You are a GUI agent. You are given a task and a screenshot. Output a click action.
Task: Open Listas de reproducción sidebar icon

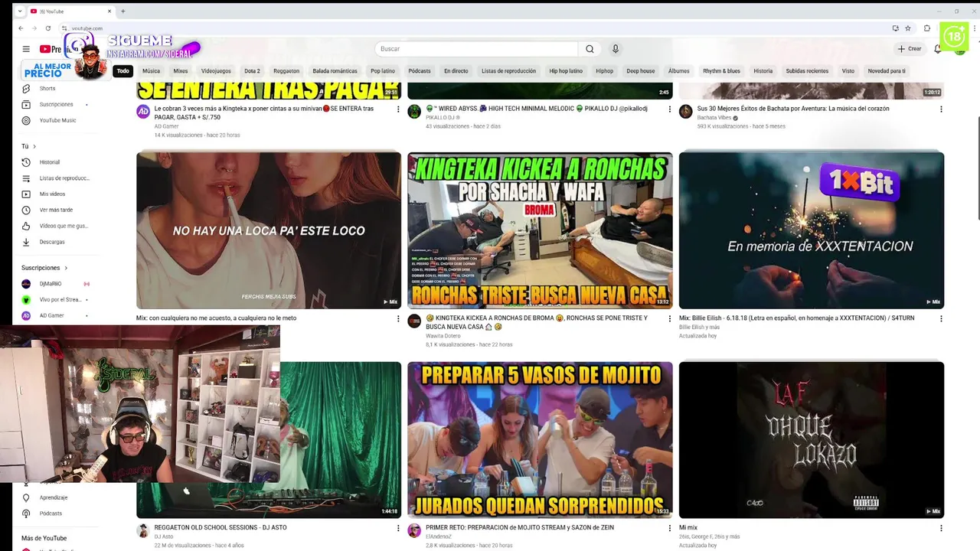click(x=26, y=178)
